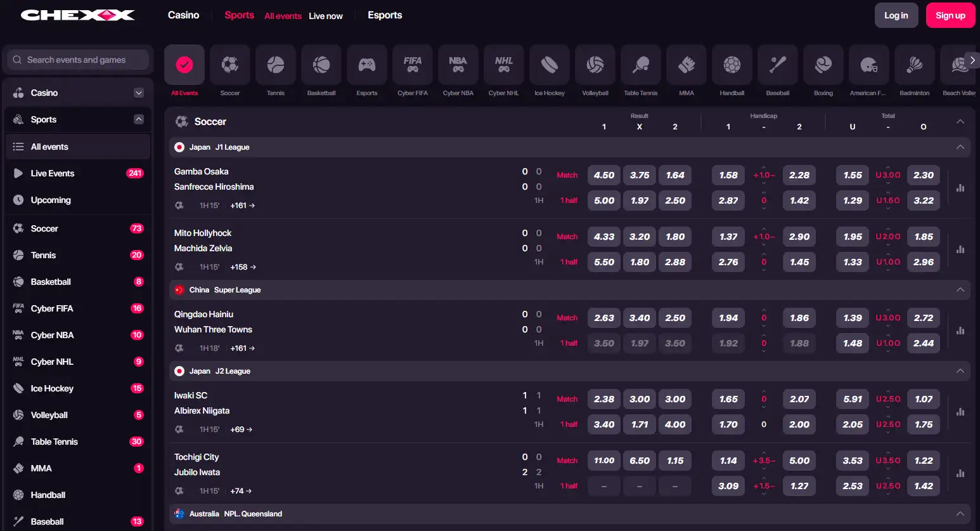The height and width of the screenshot is (531, 980).
Task: Open the Casino top navigation tab
Action: pos(183,15)
